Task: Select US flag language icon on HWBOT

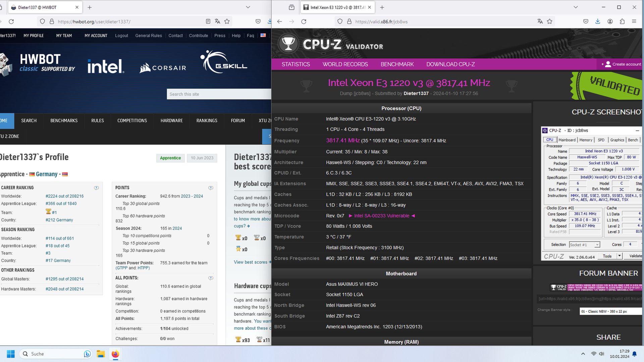Action: (263, 35)
